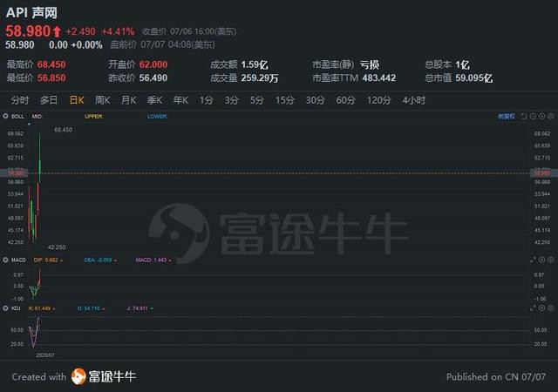This screenshot has width=558, height=392.
Task: Choose the 30分 interval tab
Action: click(316, 100)
